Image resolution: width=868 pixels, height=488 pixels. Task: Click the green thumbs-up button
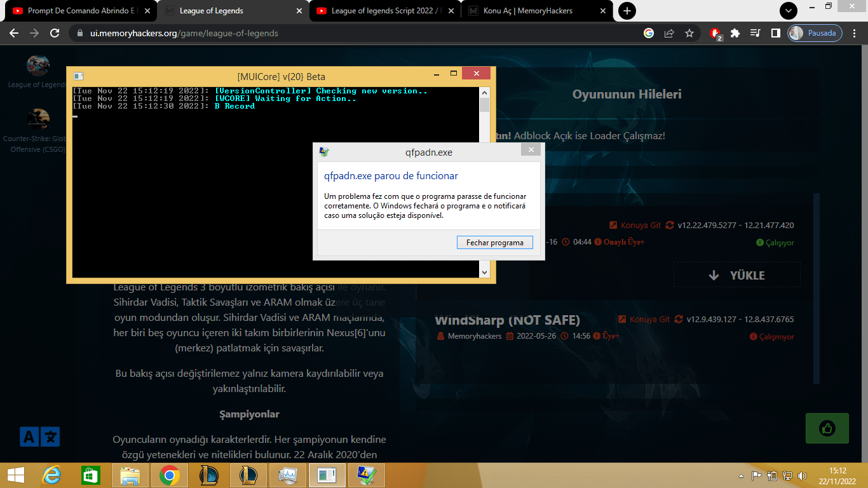click(x=827, y=428)
